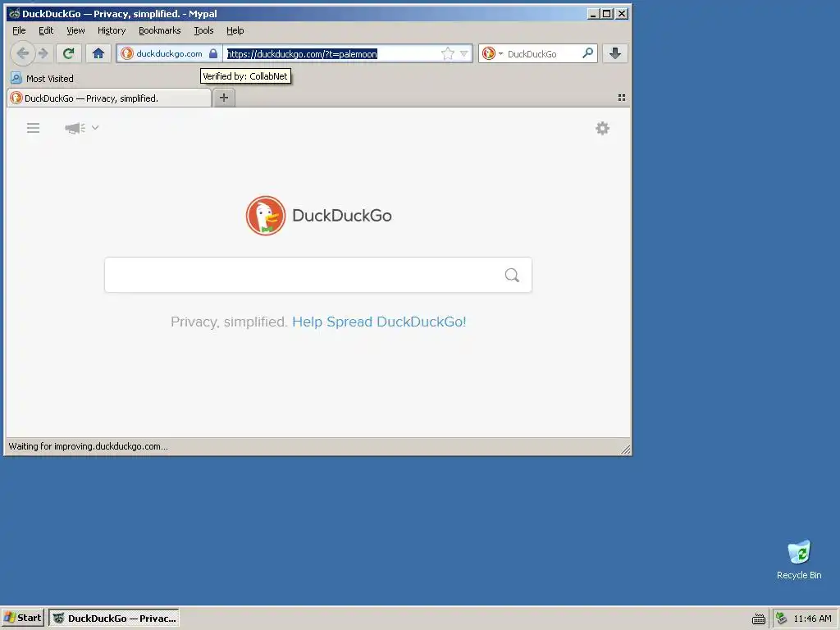Click the Mypal window title bar icon
Image resolution: width=840 pixels, height=630 pixels.
[x=15, y=13]
